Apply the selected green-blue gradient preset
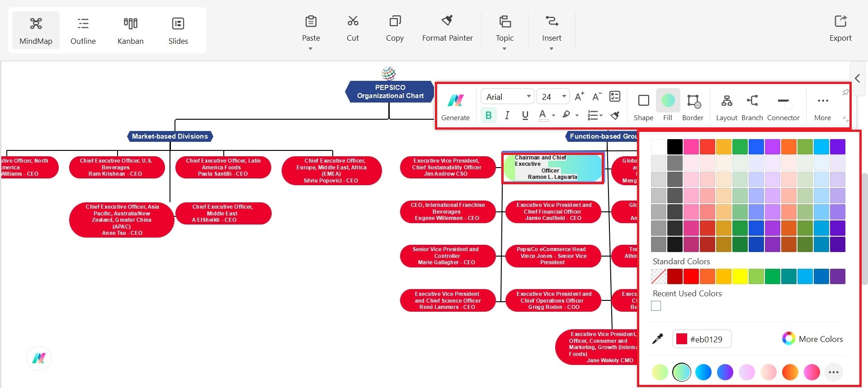 [x=682, y=372]
